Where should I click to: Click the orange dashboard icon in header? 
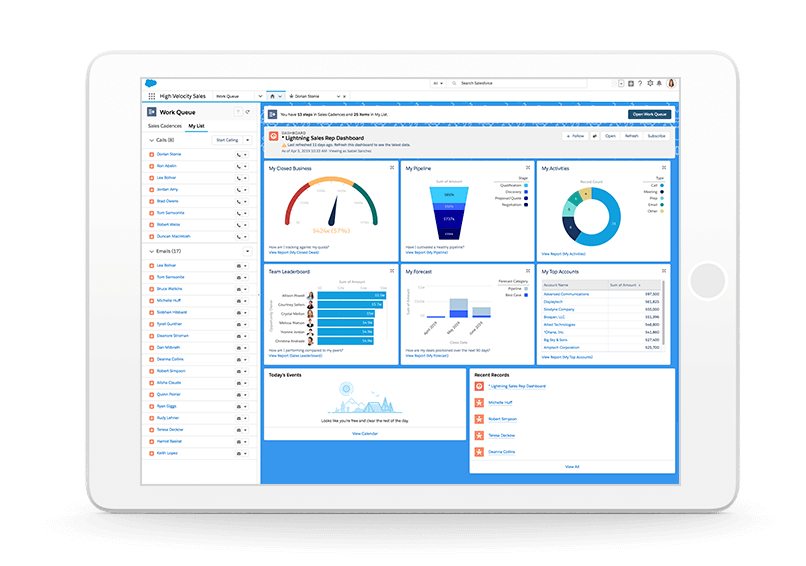coord(274,136)
